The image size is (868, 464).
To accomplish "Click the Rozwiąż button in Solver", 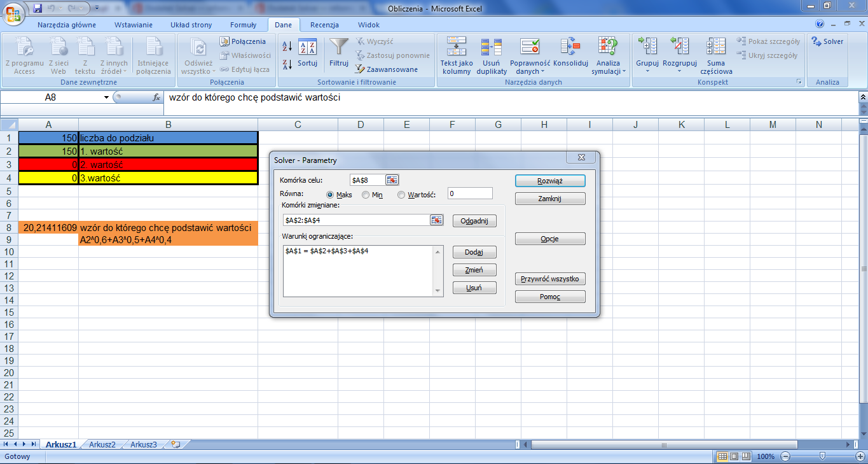I will (549, 180).
